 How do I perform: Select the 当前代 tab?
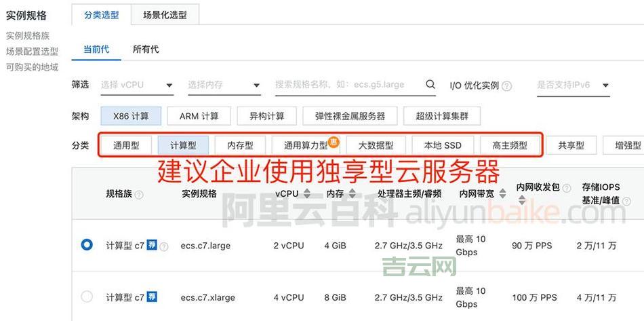[96, 50]
